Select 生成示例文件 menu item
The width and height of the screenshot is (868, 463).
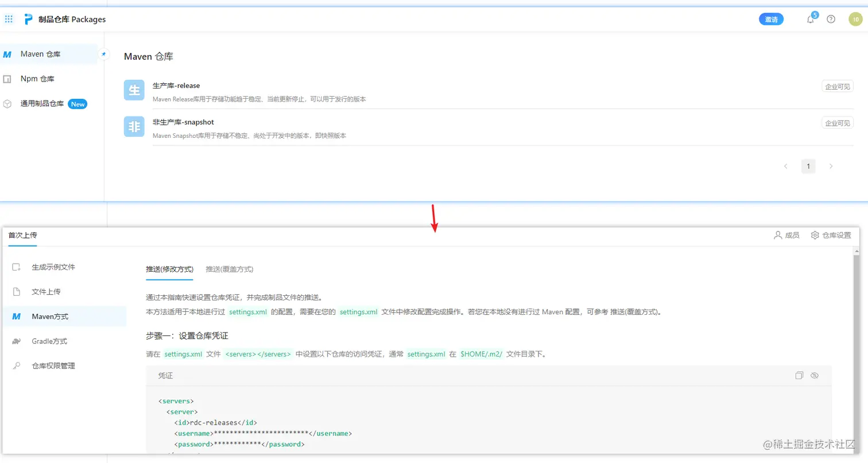pos(64,267)
